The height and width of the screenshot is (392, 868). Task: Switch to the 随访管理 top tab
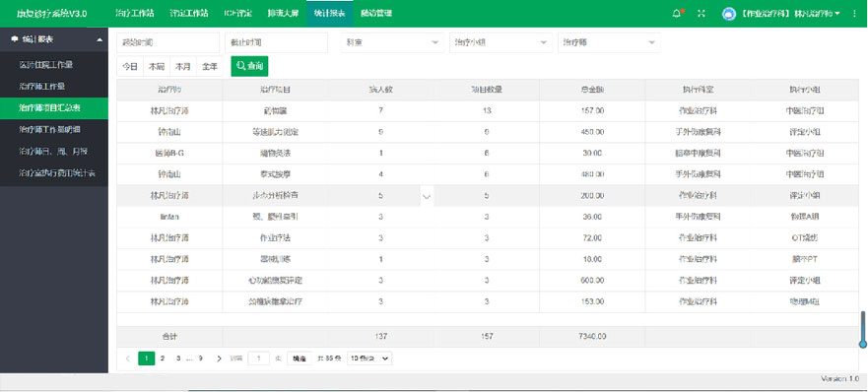376,13
